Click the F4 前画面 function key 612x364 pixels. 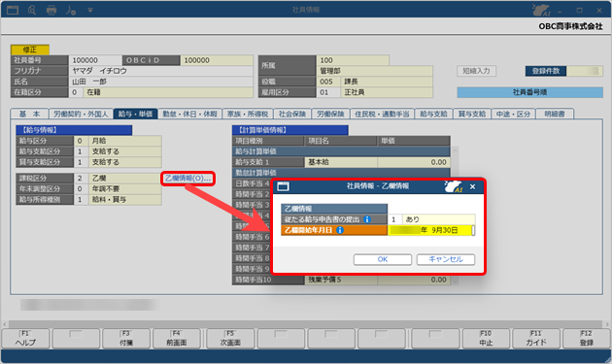click(x=177, y=338)
